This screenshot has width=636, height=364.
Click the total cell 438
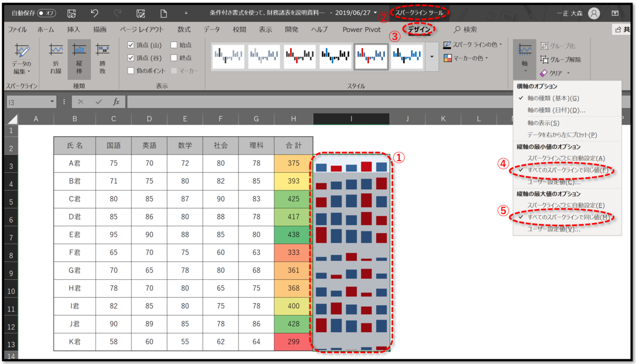click(x=294, y=235)
